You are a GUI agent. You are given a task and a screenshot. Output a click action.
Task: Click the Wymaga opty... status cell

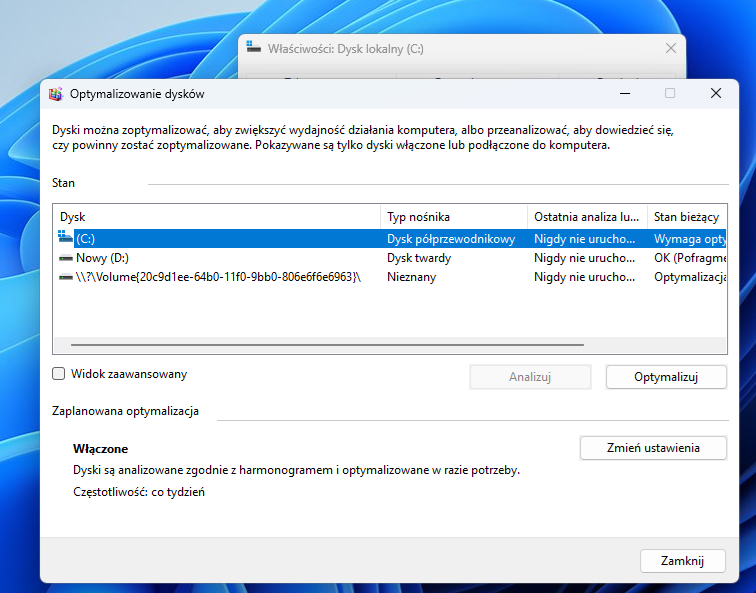point(689,239)
